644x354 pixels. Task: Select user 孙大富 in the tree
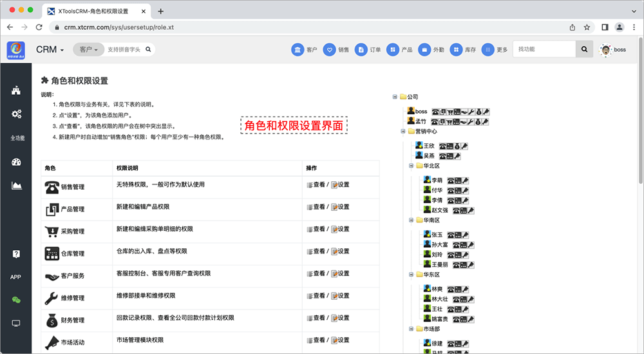440,244
